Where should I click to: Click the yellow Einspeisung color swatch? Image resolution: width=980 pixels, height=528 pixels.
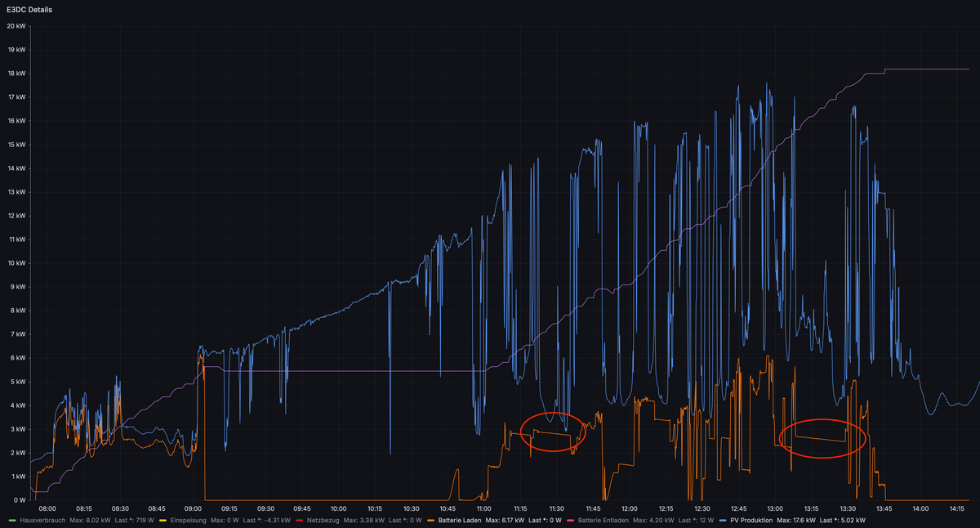click(162, 520)
